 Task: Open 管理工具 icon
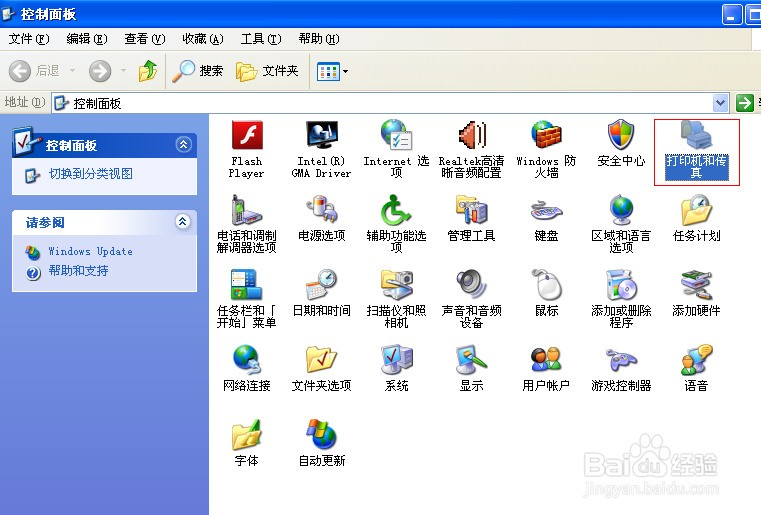point(471,218)
